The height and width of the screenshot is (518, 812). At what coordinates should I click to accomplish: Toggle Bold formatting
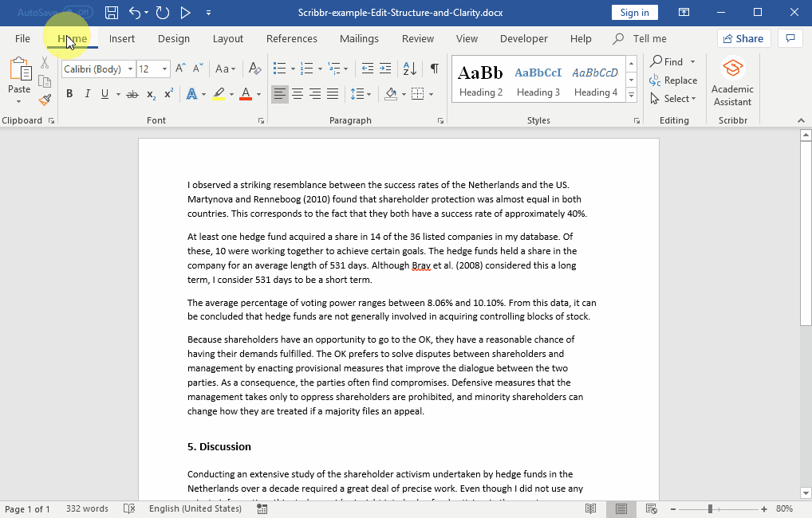[x=69, y=94]
